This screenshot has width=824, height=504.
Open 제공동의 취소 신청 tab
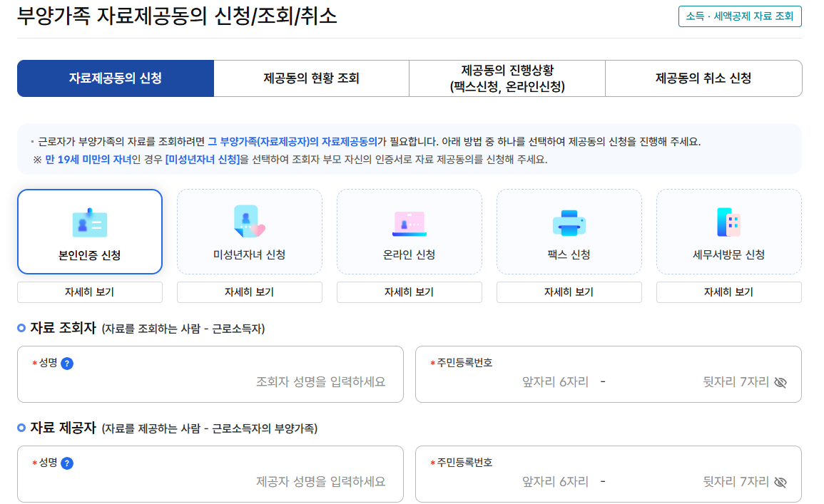tap(703, 78)
